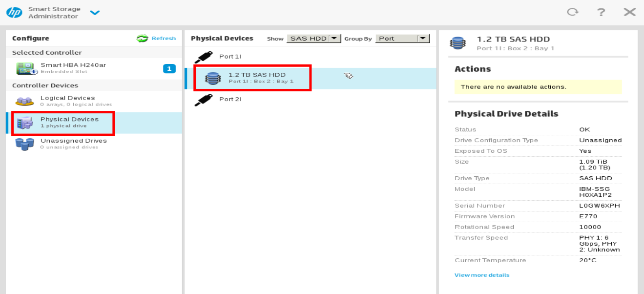
Task: Open the Smart Storage Administrator dropdown chevron
Action: tap(95, 13)
